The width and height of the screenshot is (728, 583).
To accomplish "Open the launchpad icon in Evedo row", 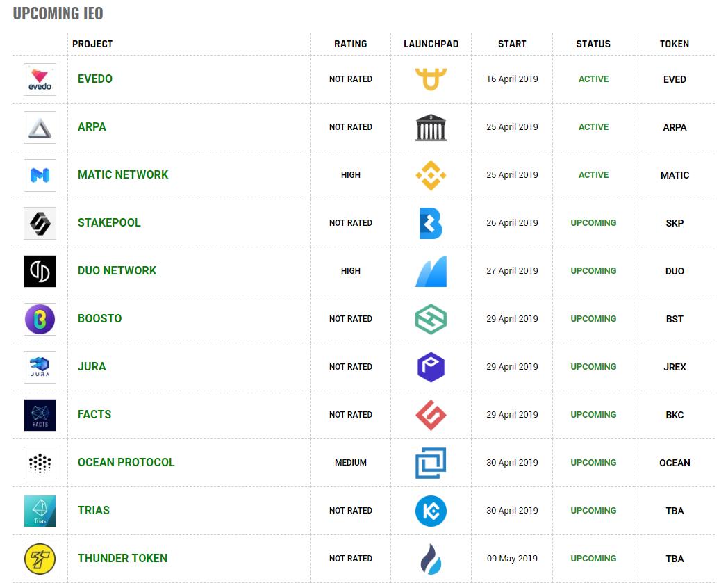I will click(431, 79).
